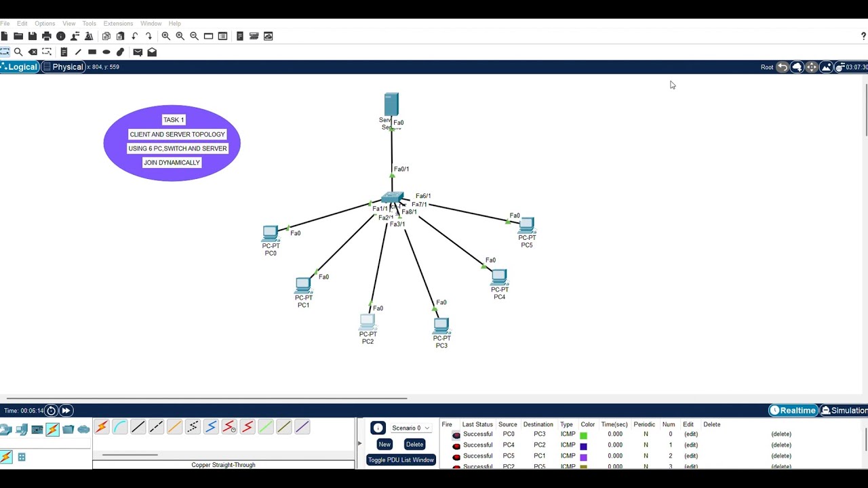868x488 pixels.
Task: Click Toggle PDU List Window button
Action: coord(401,460)
